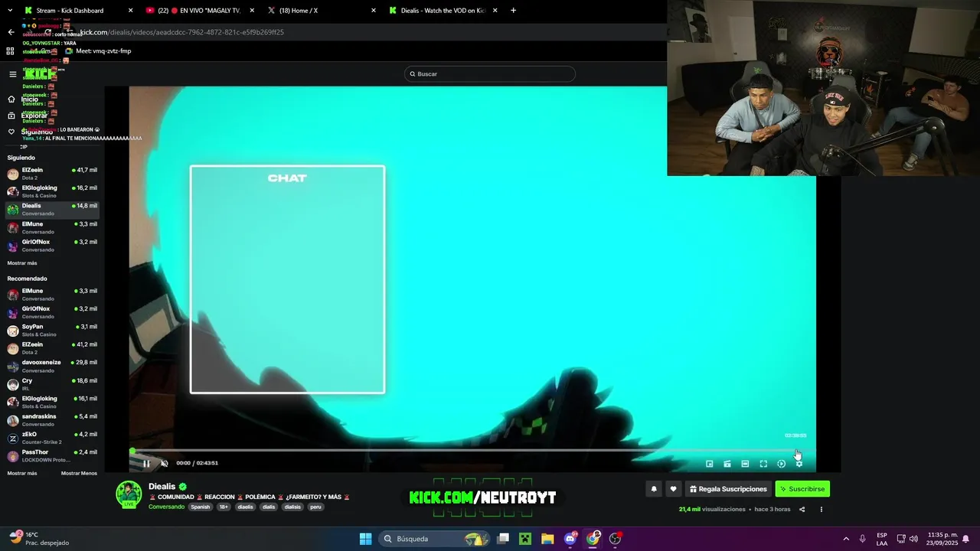Open Discord from the taskbar
This screenshot has height=551, width=980.
570,539
